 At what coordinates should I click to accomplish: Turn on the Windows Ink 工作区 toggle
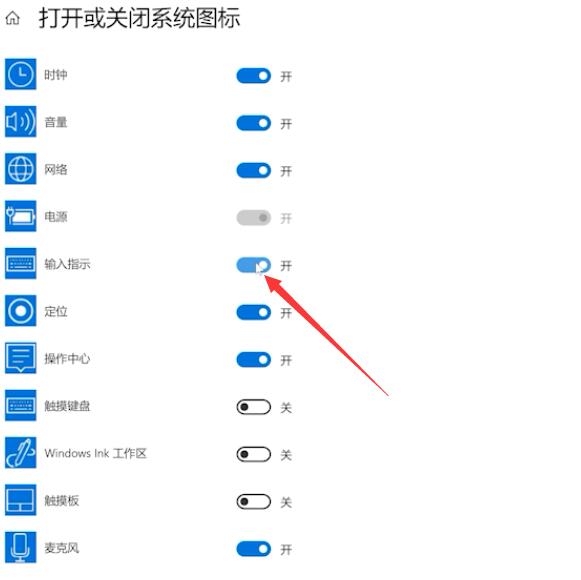pyautogui.click(x=253, y=454)
